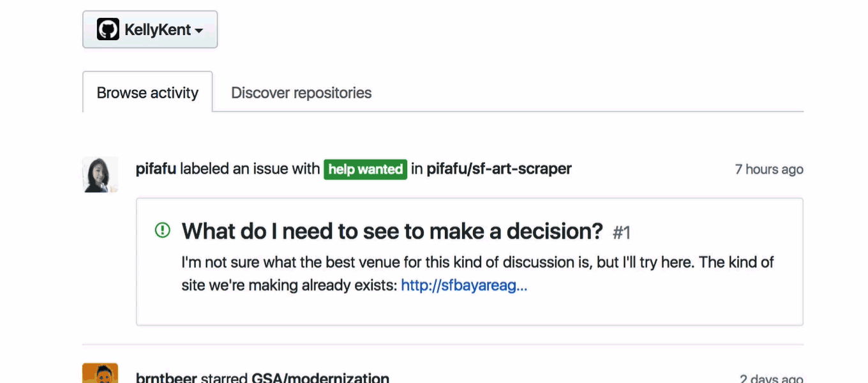Open brntbeer's orange avatar thumbnail
Viewport: 868px width, 383px height.
point(100,373)
